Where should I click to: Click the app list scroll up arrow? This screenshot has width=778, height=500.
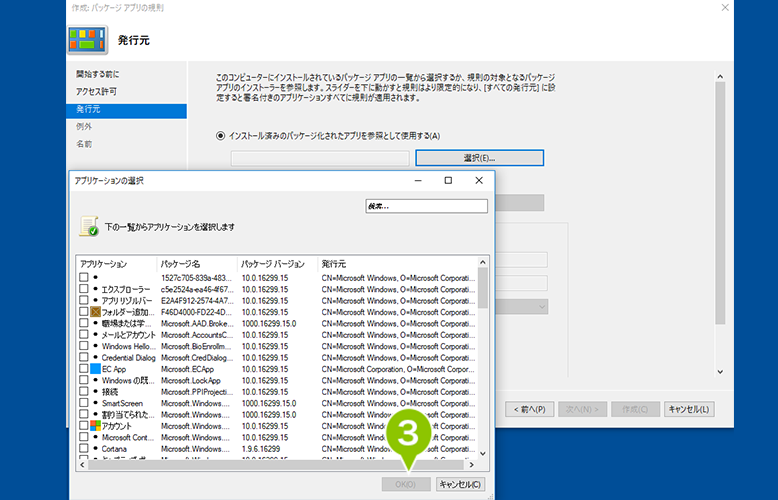(x=483, y=262)
